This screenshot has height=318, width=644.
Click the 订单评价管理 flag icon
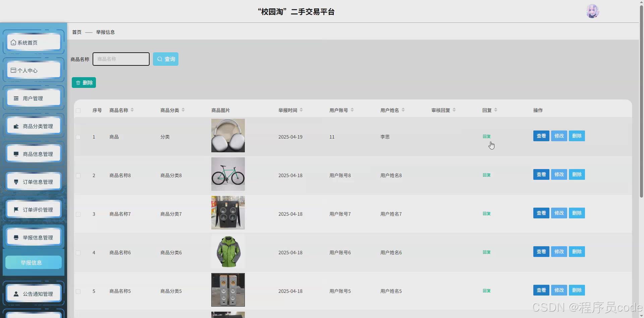[x=16, y=210]
